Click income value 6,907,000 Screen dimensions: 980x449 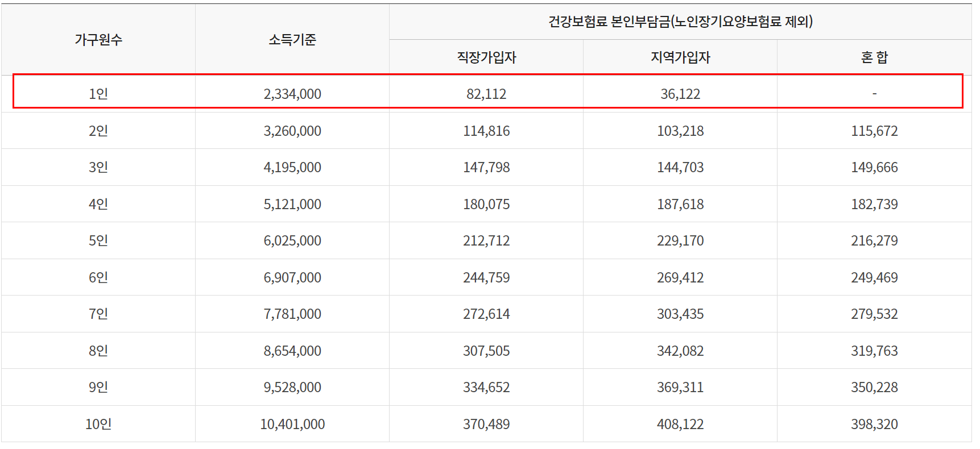coord(292,277)
